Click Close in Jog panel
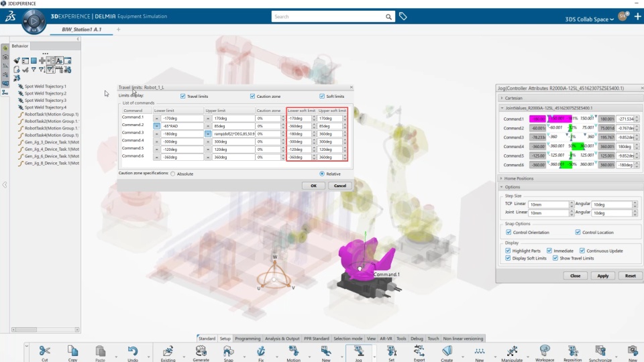 point(575,276)
